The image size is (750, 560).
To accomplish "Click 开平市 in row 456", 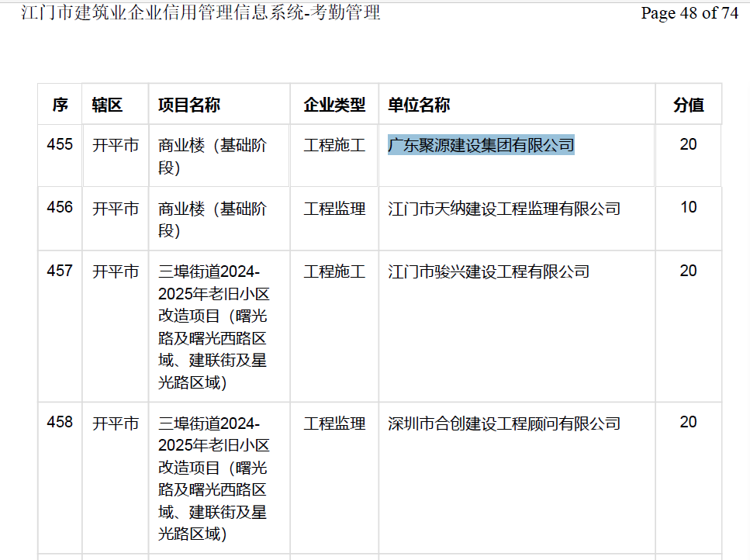I will (x=116, y=208).
